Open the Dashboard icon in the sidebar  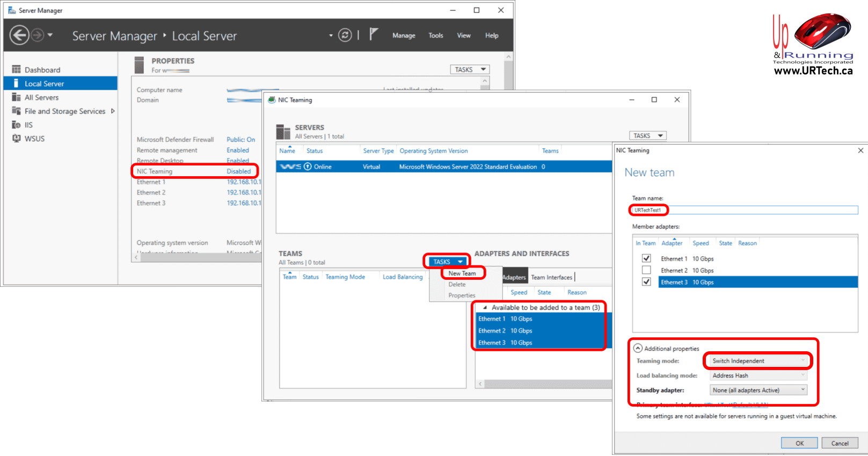[x=16, y=70]
